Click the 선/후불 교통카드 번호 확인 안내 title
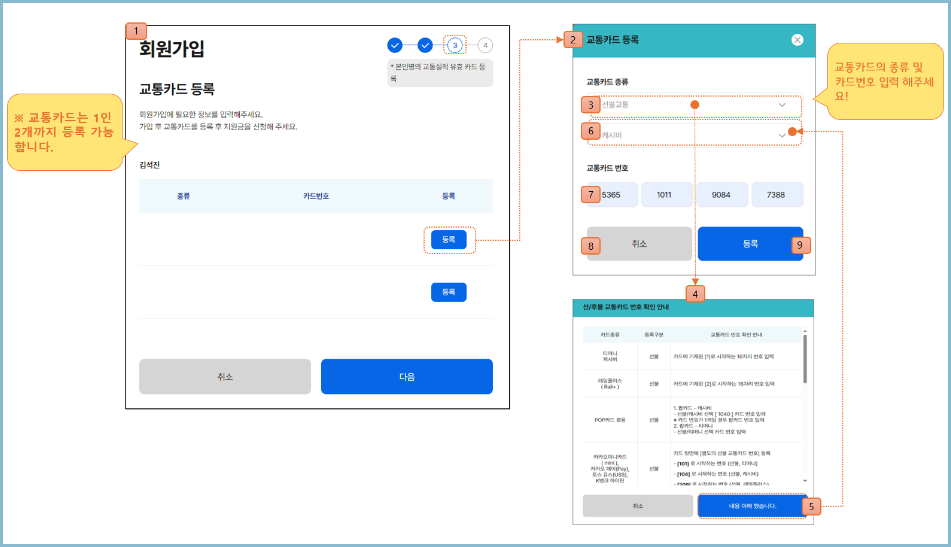 pyautogui.click(x=626, y=307)
